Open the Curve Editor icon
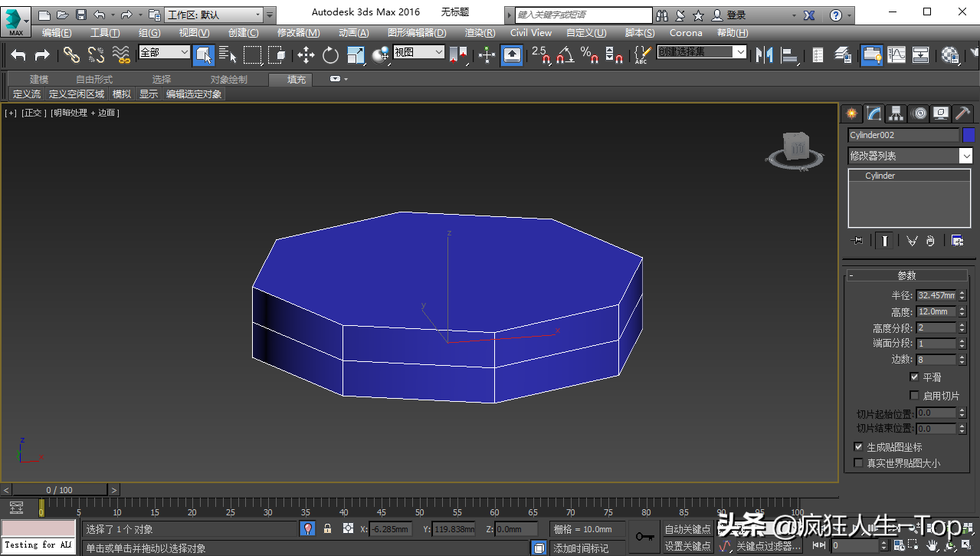Image resolution: width=980 pixels, height=556 pixels. (896, 54)
